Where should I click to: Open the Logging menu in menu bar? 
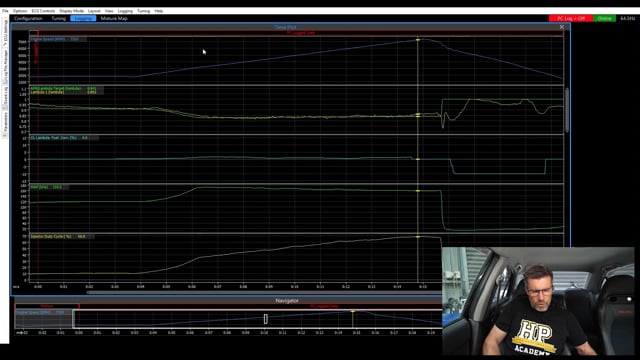pos(125,11)
